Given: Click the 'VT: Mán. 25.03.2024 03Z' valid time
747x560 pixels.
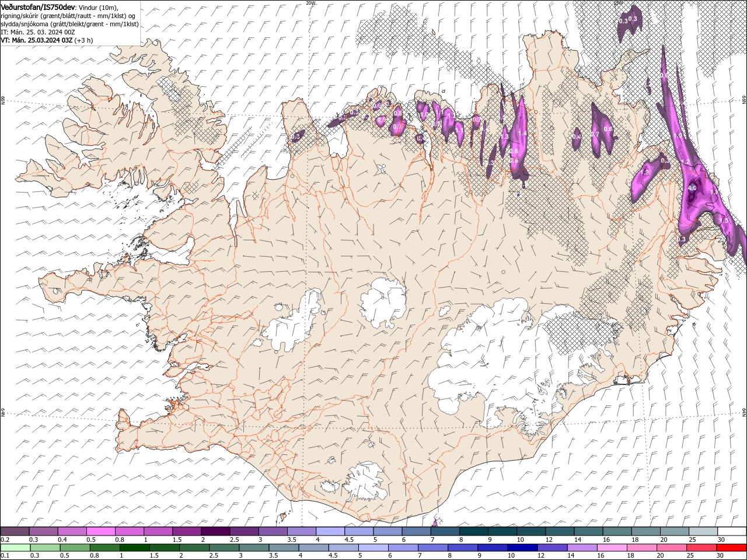Looking at the screenshot, I should click(x=36, y=40).
